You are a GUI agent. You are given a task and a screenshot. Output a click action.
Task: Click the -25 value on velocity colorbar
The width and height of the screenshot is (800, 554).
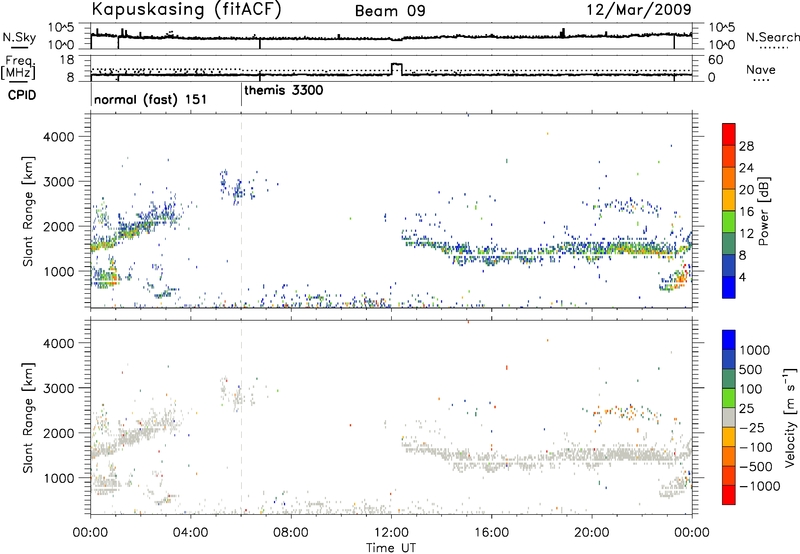click(752, 428)
